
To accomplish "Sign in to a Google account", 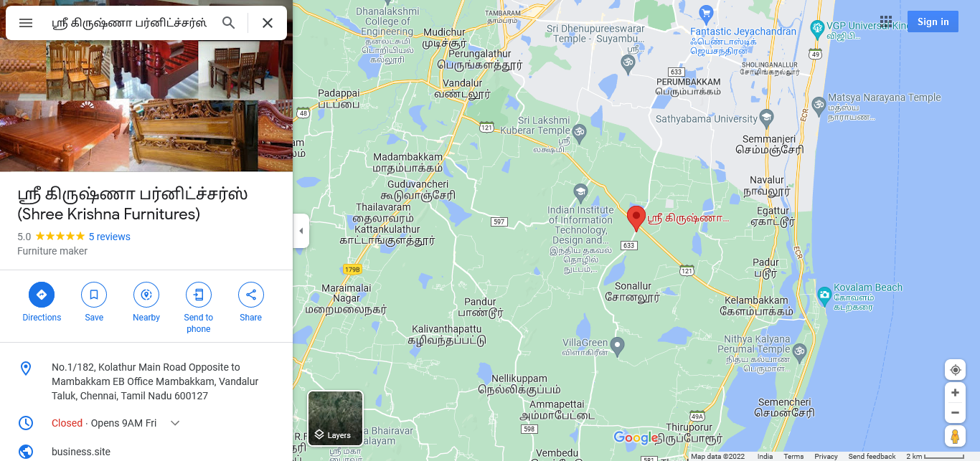I will click(933, 22).
